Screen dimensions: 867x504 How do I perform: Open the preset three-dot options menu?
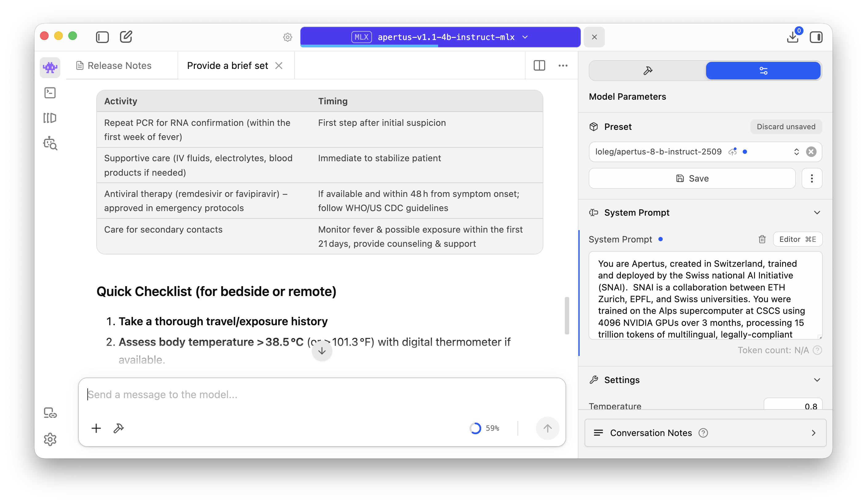tap(812, 178)
